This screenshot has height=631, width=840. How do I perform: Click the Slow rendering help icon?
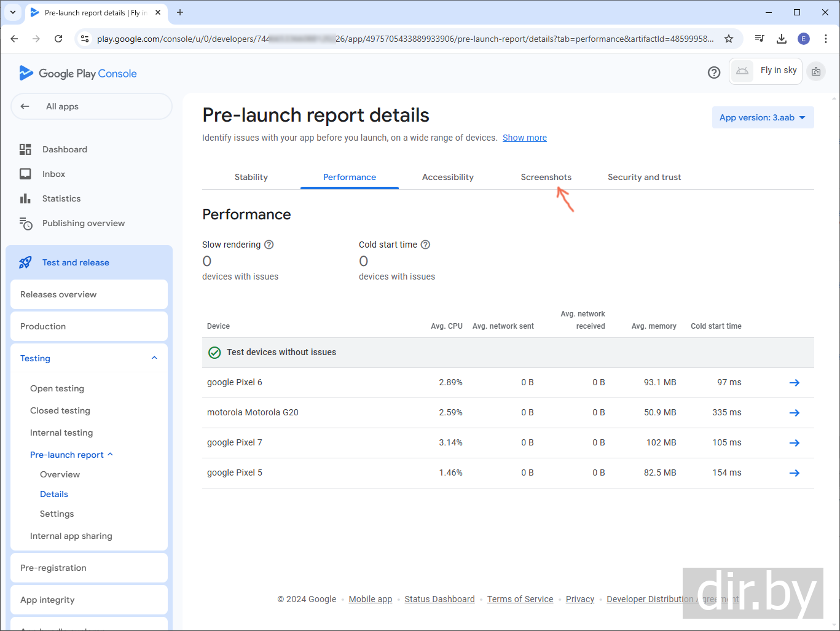[269, 245]
